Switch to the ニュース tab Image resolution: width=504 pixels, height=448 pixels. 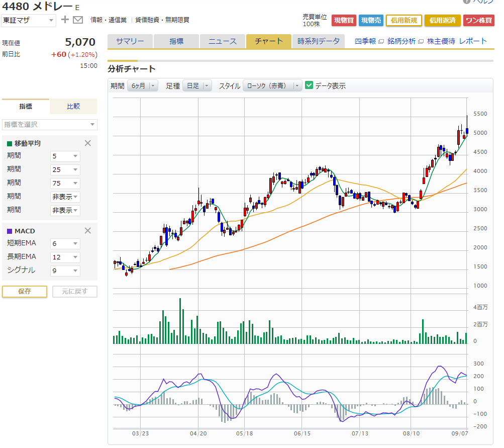[223, 42]
